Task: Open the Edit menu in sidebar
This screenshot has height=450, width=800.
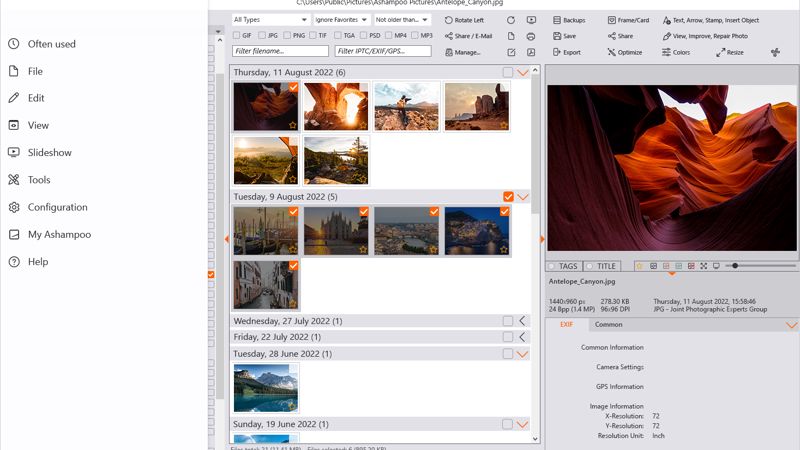Action: click(27, 98)
